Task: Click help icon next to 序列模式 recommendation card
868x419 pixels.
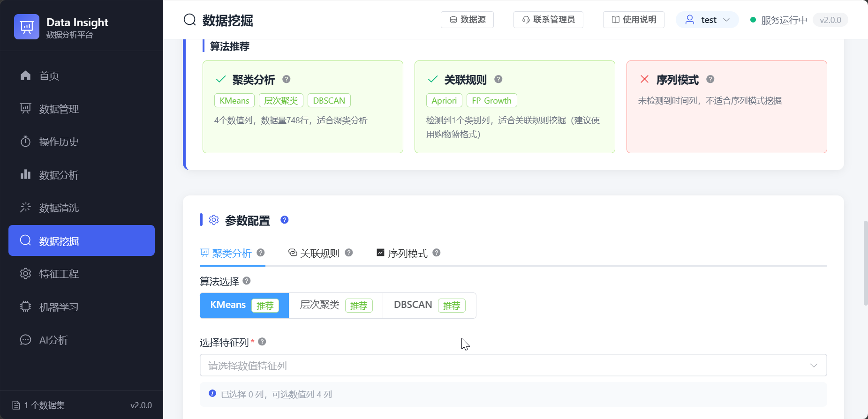Action: click(710, 80)
